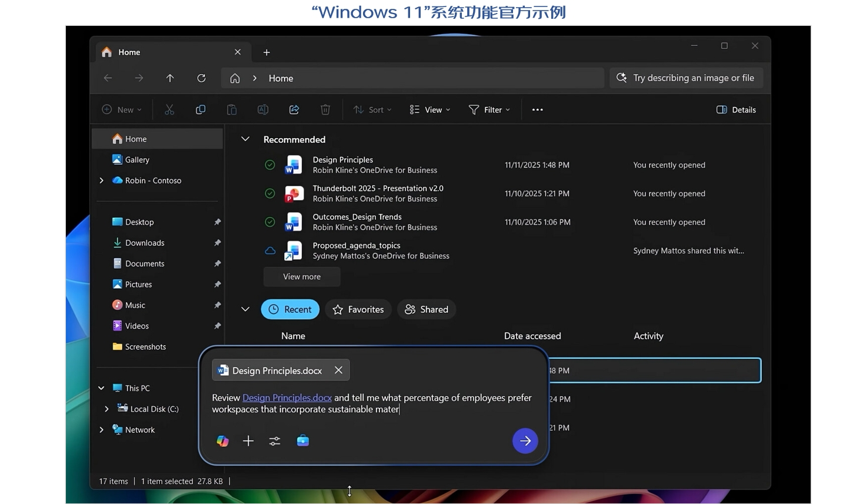This screenshot has width=866, height=504.
Task: Select the Home tab title
Action: click(x=129, y=52)
